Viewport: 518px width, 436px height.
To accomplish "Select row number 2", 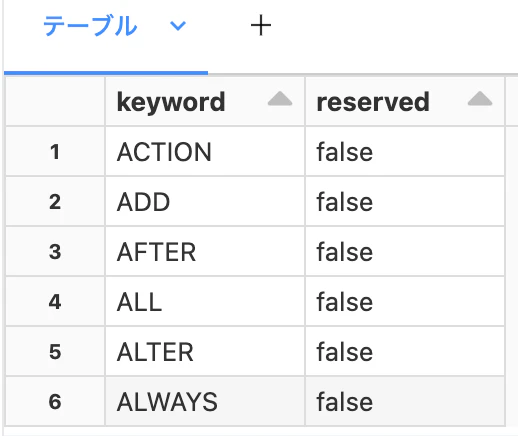I will click(55, 201).
